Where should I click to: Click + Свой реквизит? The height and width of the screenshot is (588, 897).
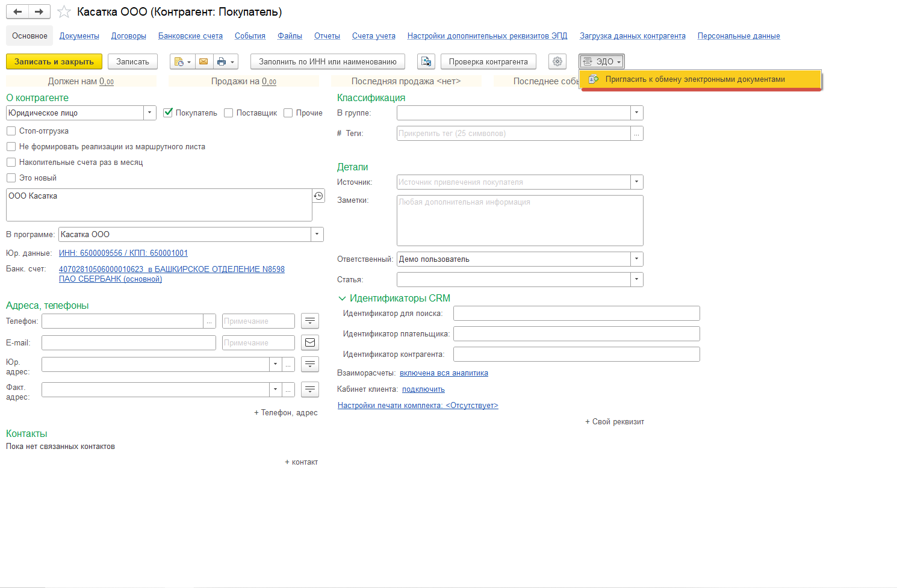(x=615, y=422)
